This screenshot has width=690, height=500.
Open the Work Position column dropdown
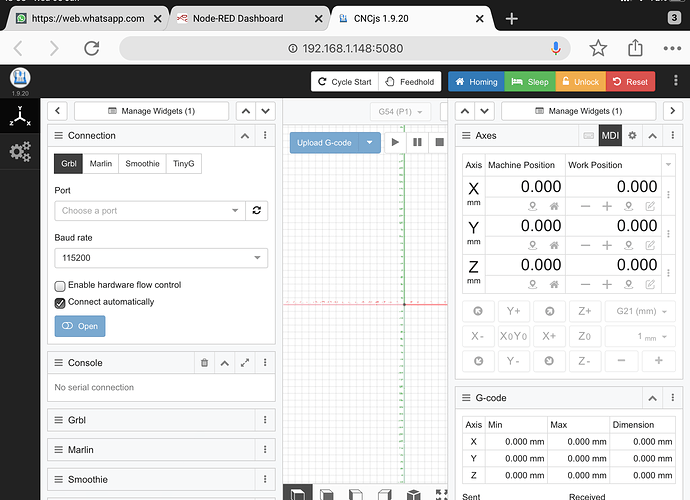[x=668, y=165]
